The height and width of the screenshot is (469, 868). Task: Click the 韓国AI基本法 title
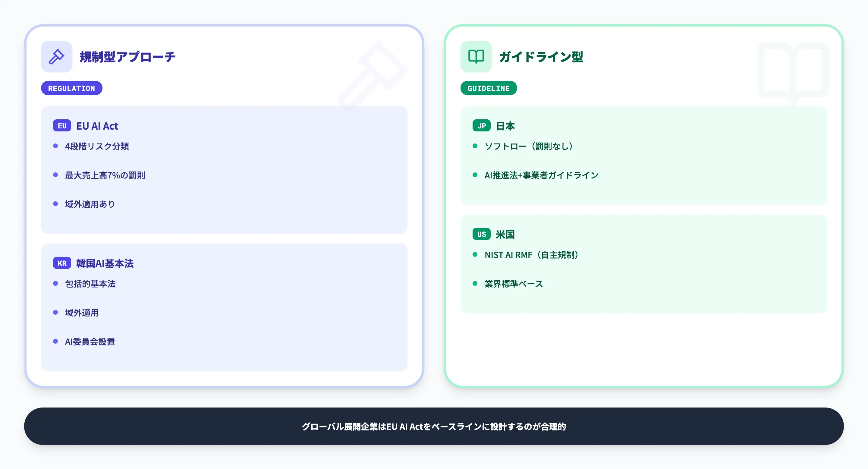(x=105, y=263)
